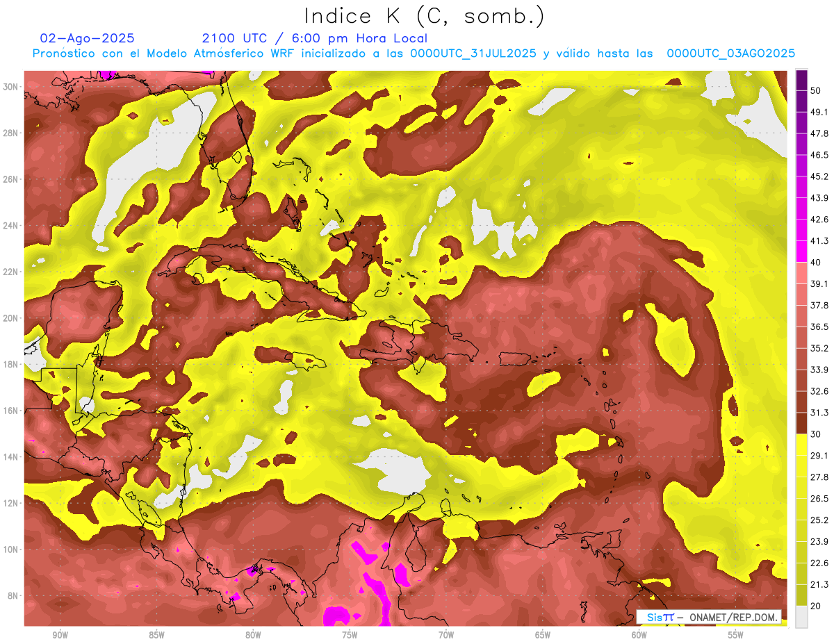This screenshot has height=644, width=834.
Task: Select the 10N latitude label
Action: pyautogui.click(x=12, y=550)
